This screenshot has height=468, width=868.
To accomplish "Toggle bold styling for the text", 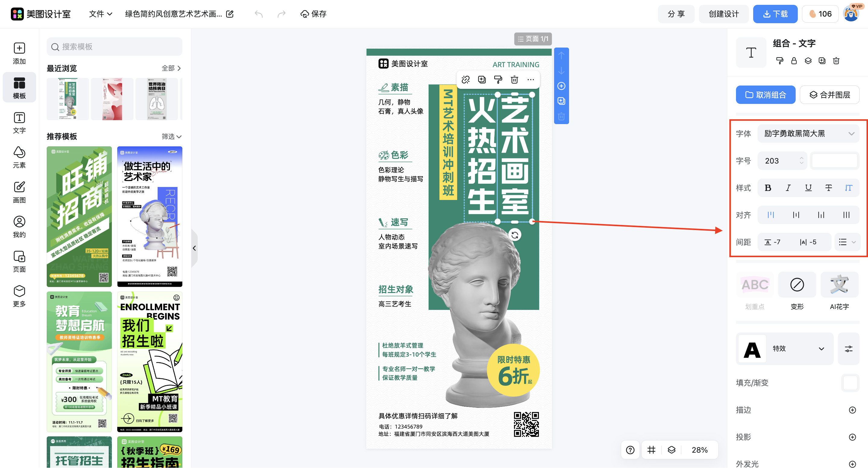I will click(x=768, y=188).
